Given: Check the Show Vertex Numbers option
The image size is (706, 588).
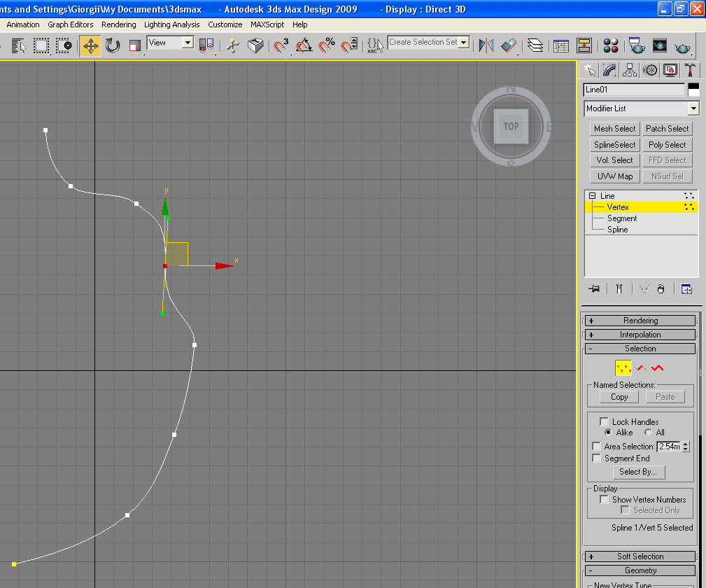Looking at the screenshot, I should pyautogui.click(x=605, y=499).
